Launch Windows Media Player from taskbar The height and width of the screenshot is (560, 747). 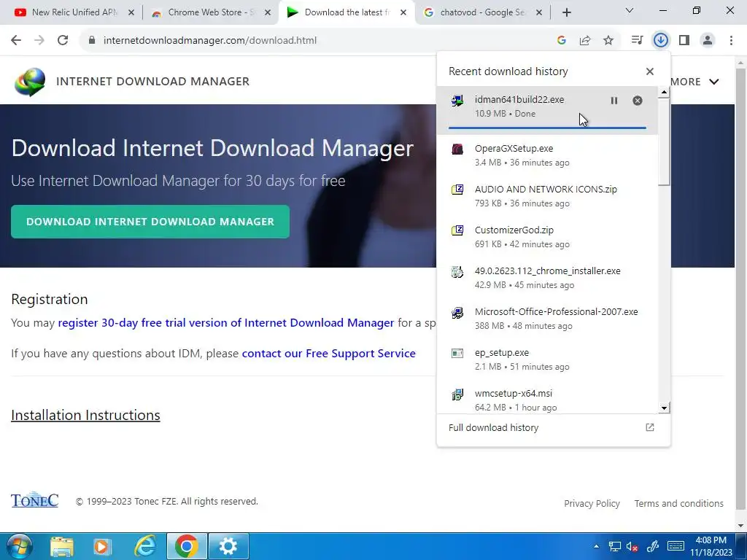pyautogui.click(x=102, y=546)
